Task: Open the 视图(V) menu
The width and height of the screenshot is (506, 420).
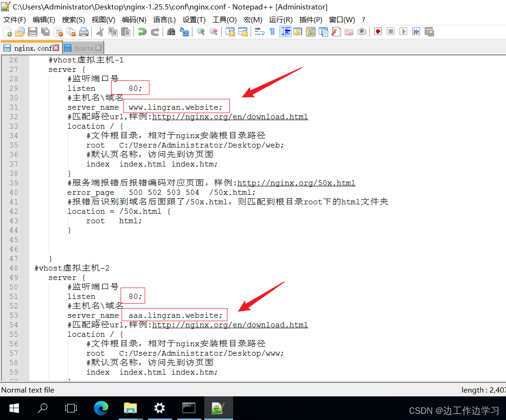Action: point(103,20)
